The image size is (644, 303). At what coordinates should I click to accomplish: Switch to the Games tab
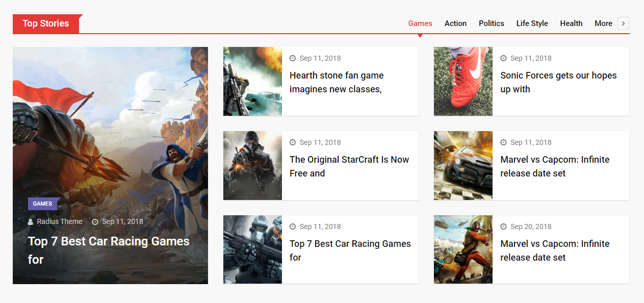(420, 23)
